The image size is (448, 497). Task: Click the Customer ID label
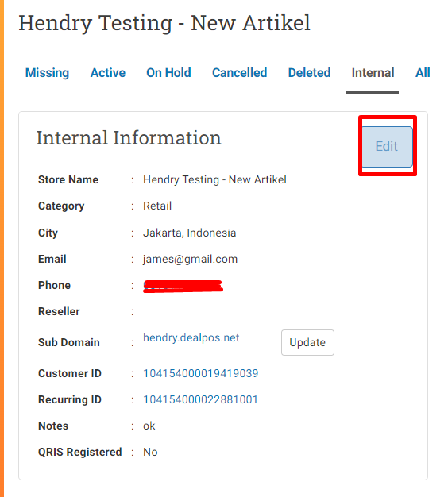[70, 373]
